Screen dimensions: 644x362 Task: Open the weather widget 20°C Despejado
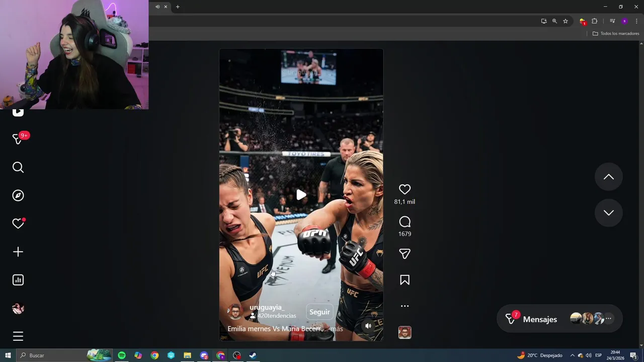pyautogui.click(x=539, y=355)
